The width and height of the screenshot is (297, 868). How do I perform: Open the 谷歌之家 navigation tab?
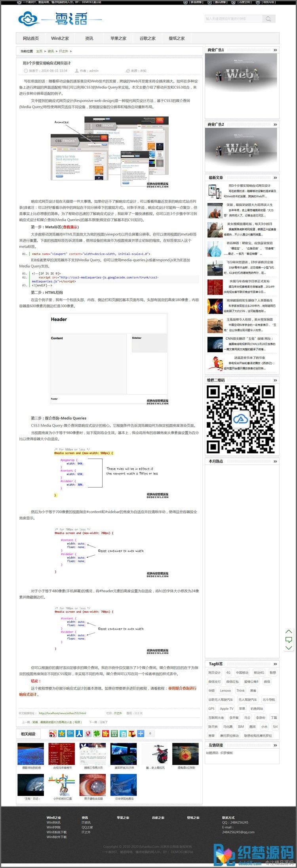[148, 38]
